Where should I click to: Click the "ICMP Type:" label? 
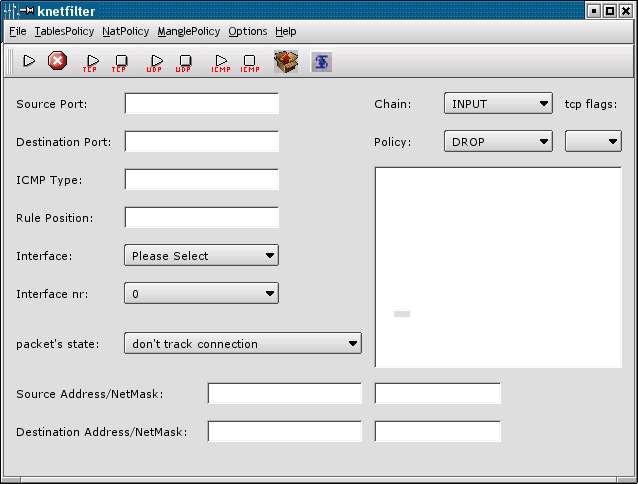pos(49,180)
